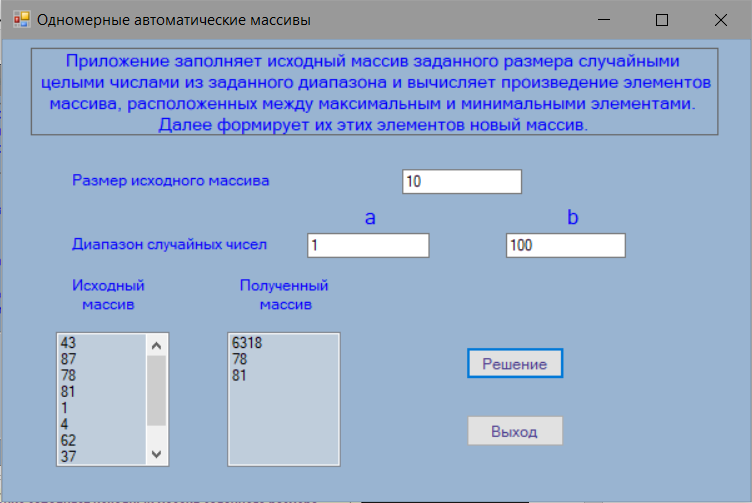Maximize the Одномерные автоматические массивы window

(662, 20)
